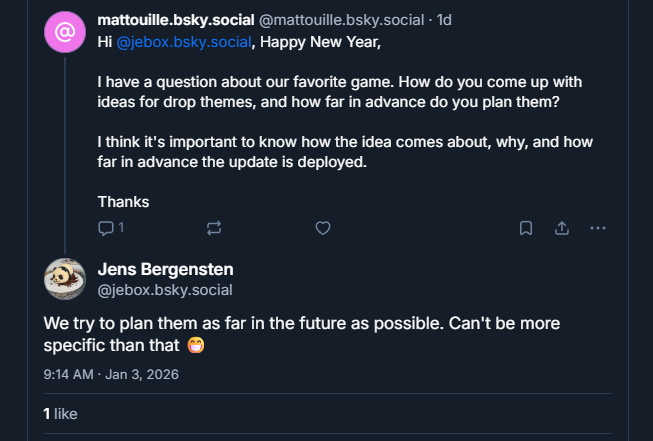Open the post paragraph about drop themes
The height and width of the screenshot is (441, 653).
tap(340, 91)
